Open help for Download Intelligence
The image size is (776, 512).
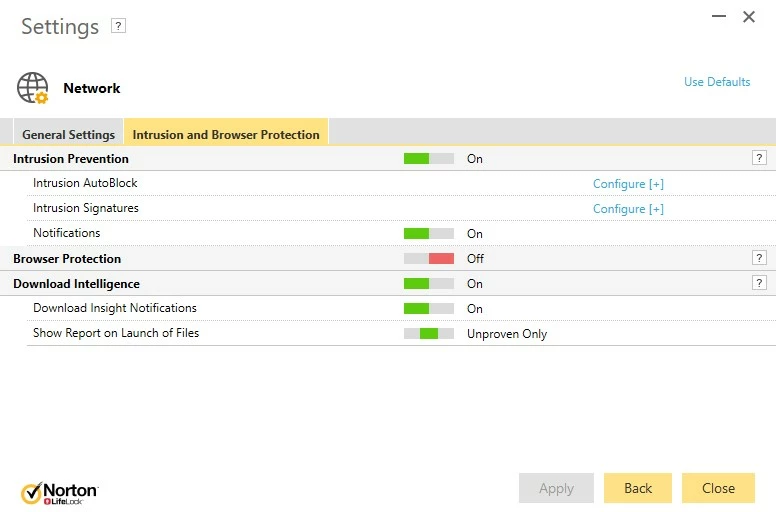click(759, 283)
